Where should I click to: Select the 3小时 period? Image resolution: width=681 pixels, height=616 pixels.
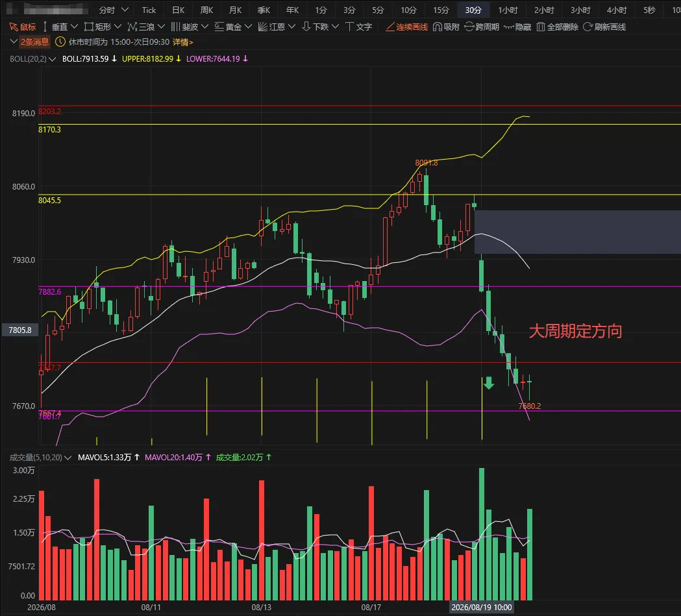[x=580, y=10]
